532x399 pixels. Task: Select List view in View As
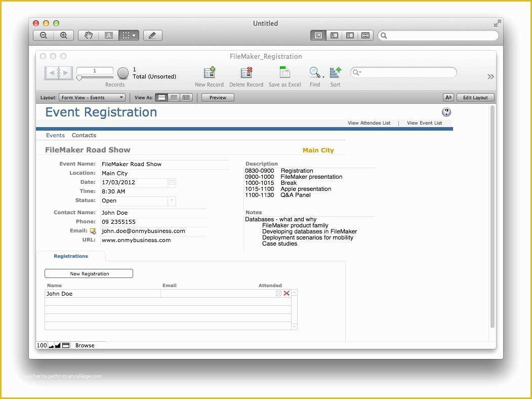tap(174, 97)
